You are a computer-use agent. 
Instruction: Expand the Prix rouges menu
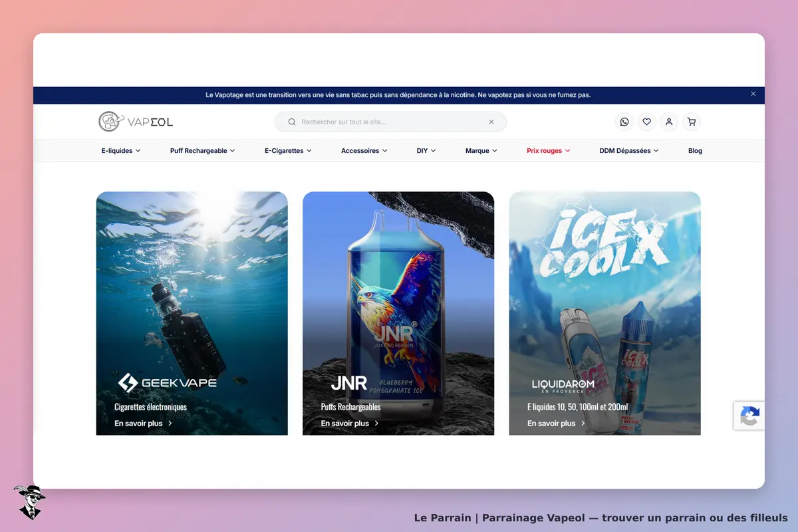click(549, 151)
